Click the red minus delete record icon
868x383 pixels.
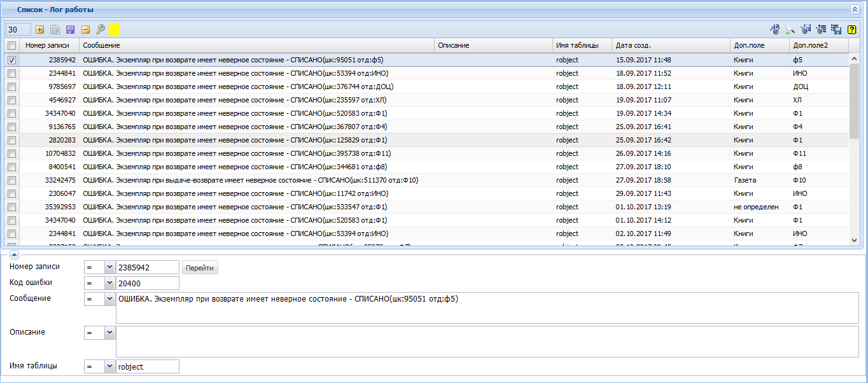point(85,29)
